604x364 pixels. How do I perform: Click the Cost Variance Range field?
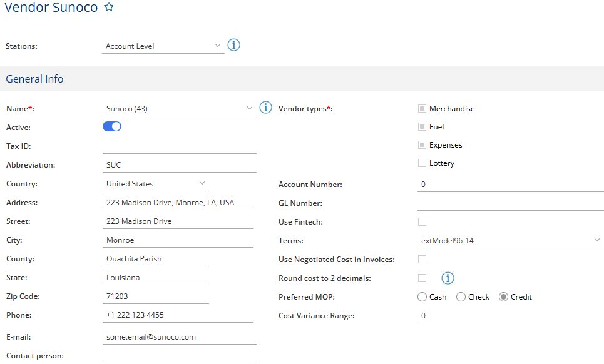[509, 316]
